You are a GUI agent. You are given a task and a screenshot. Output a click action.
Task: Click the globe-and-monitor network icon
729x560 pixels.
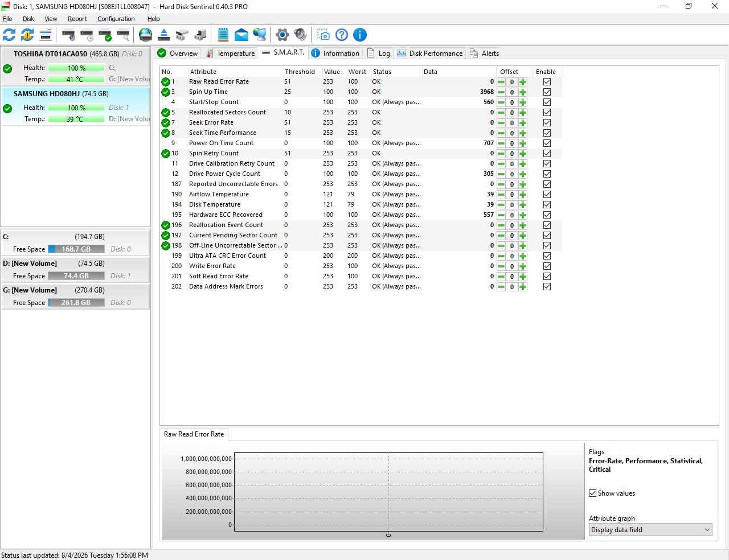[x=260, y=35]
